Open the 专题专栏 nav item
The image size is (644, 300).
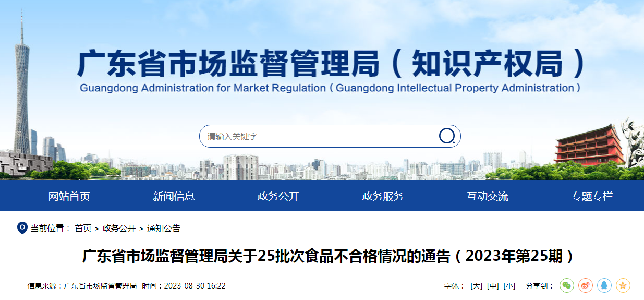point(592,196)
